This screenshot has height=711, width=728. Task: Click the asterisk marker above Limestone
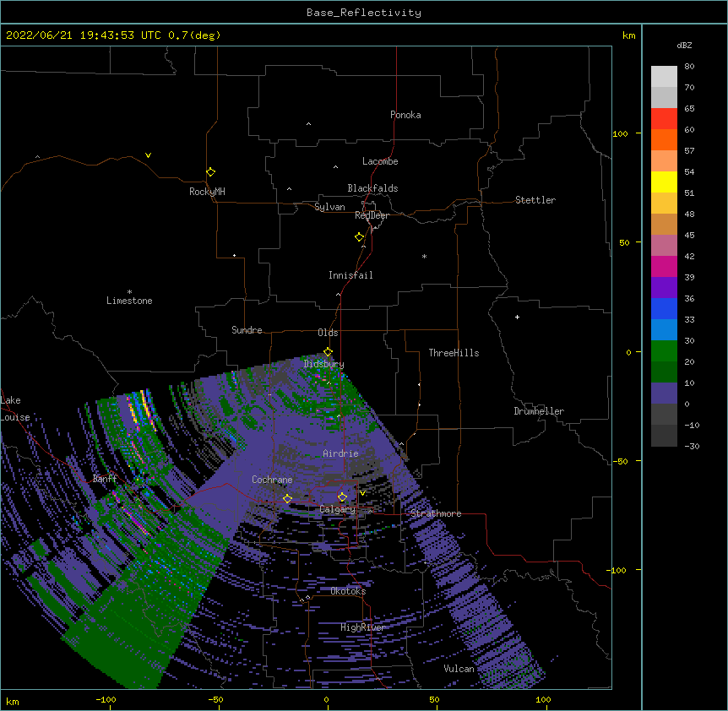pyautogui.click(x=129, y=292)
